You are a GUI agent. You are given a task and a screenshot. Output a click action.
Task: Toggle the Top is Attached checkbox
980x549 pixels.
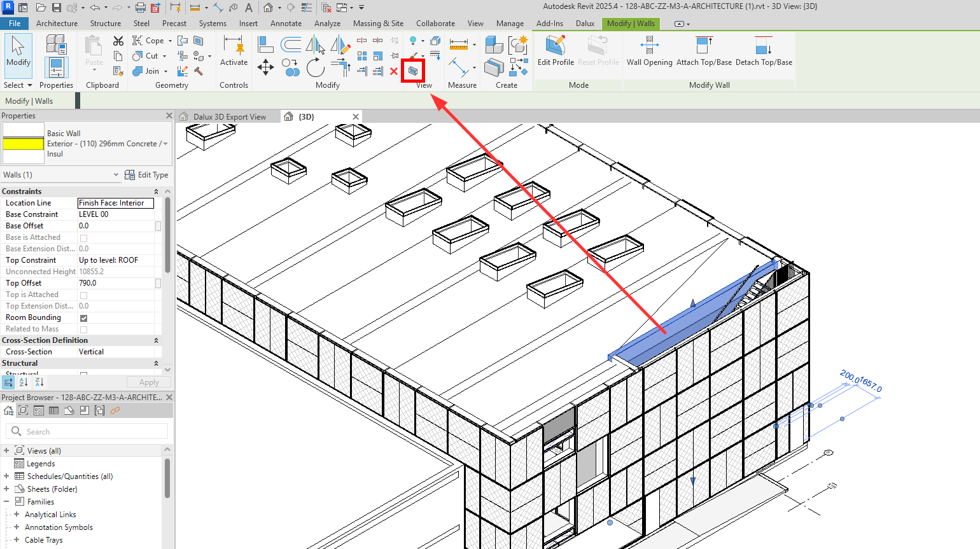83,295
